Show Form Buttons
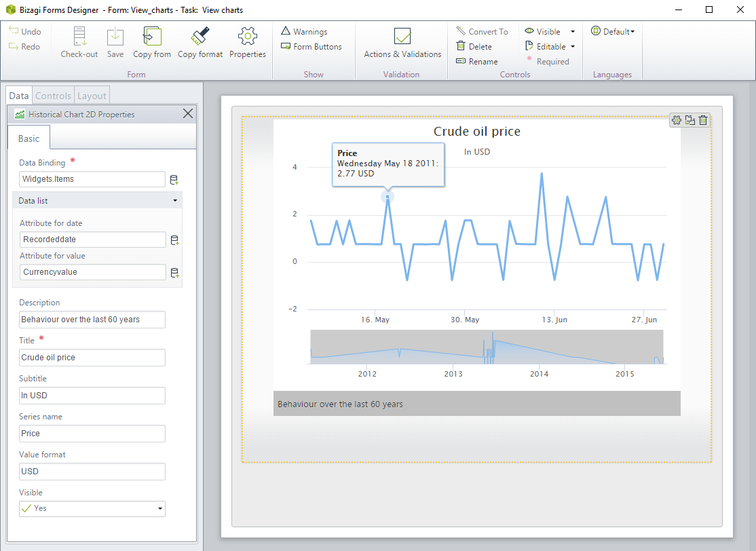Viewport: 756px width, 551px height. 311,46
